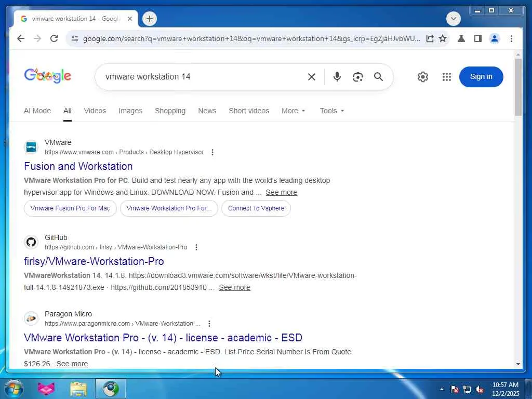Screen dimensions: 532x399
Task: Submit search with magnifier icon
Action: click(378, 77)
